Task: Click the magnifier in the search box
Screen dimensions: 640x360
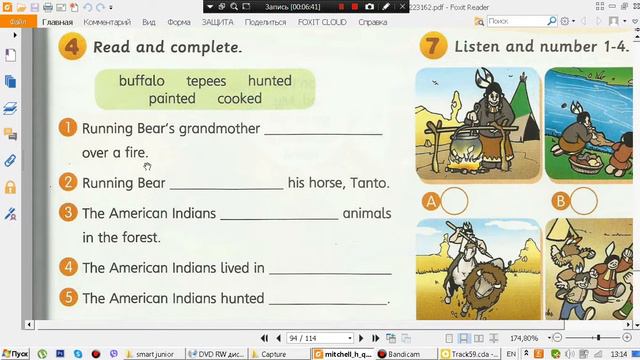Action: [x=551, y=20]
